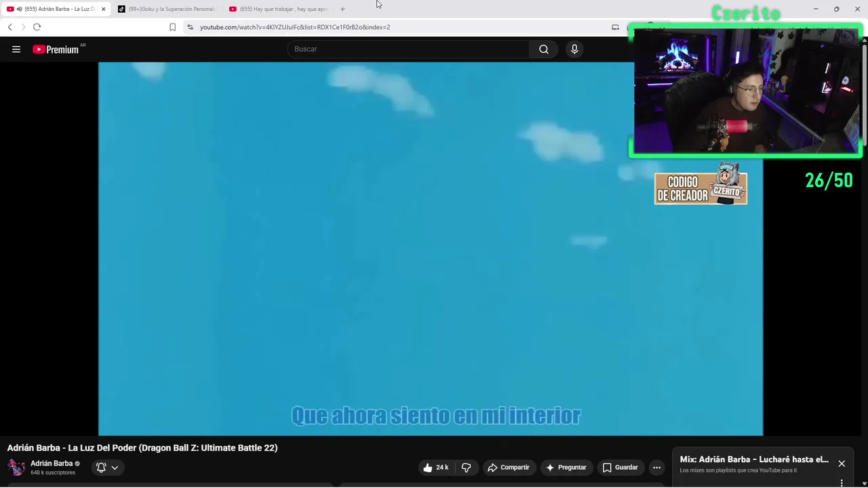The width and height of the screenshot is (868, 488).
Task: Bookmark this page with bookmark icon
Action: click(x=172, y=27)
